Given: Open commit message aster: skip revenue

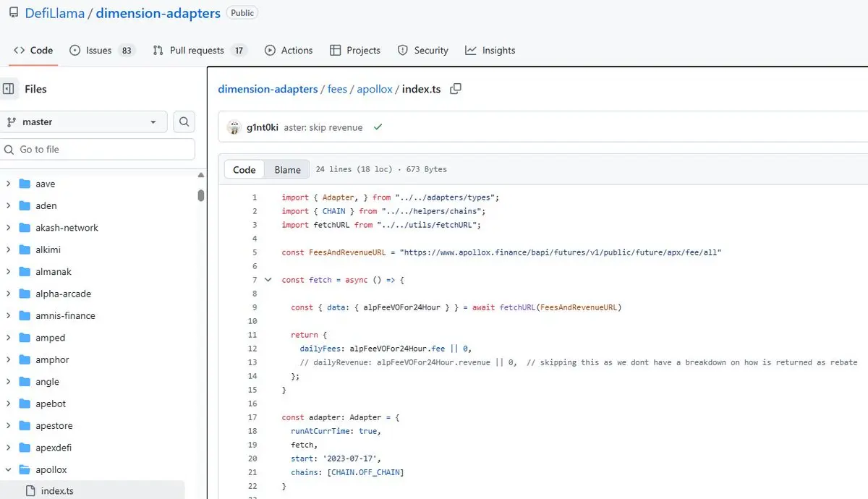Looking at the screenshot, I should pos(323,127).
